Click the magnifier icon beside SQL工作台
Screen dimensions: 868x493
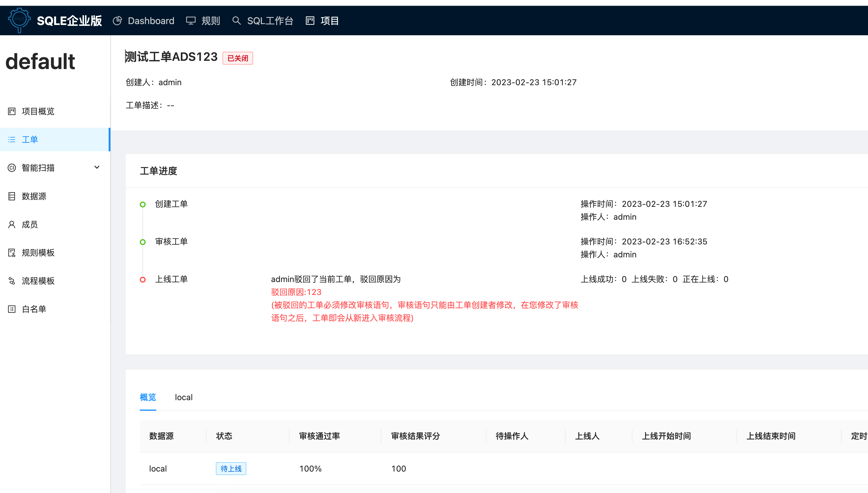(x=236, y=21)
